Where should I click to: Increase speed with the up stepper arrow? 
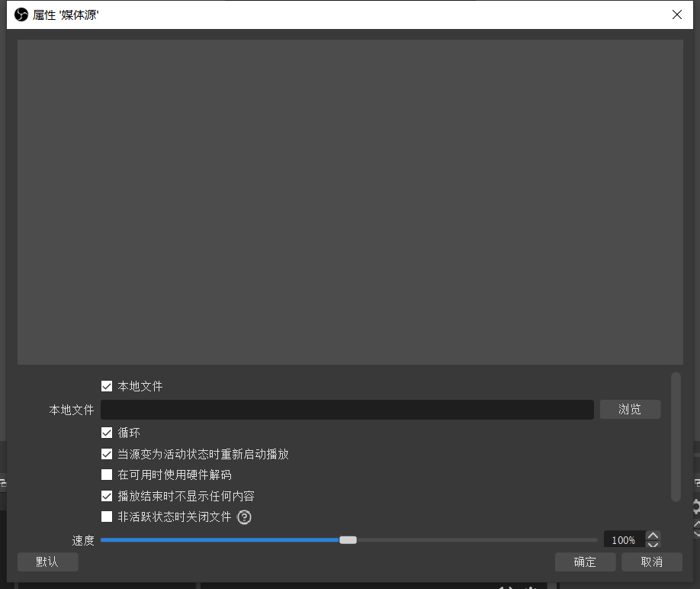[653, 535]
